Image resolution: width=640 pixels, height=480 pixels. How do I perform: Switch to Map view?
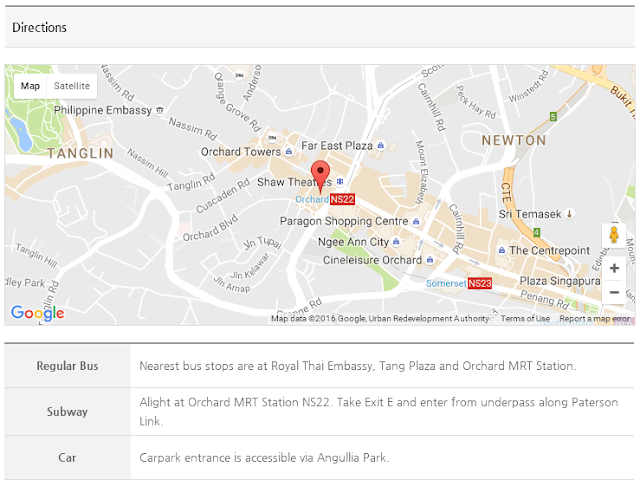(30, 86)
